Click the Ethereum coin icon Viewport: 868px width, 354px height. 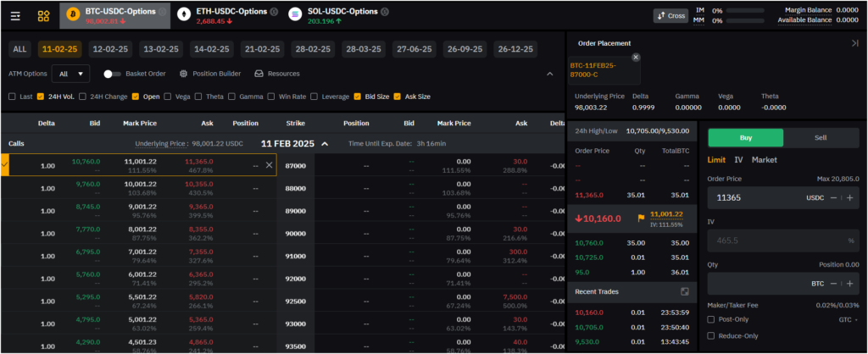[184, 15]
